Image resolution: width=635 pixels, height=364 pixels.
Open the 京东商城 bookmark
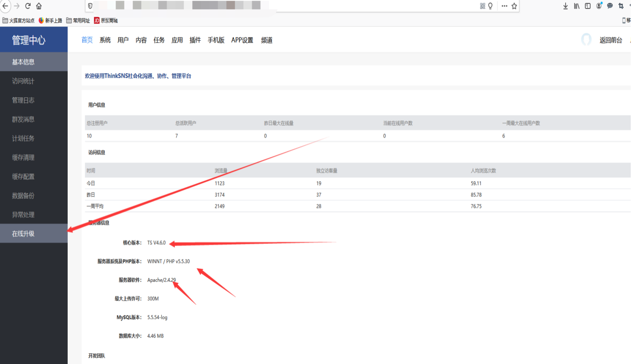106,20
